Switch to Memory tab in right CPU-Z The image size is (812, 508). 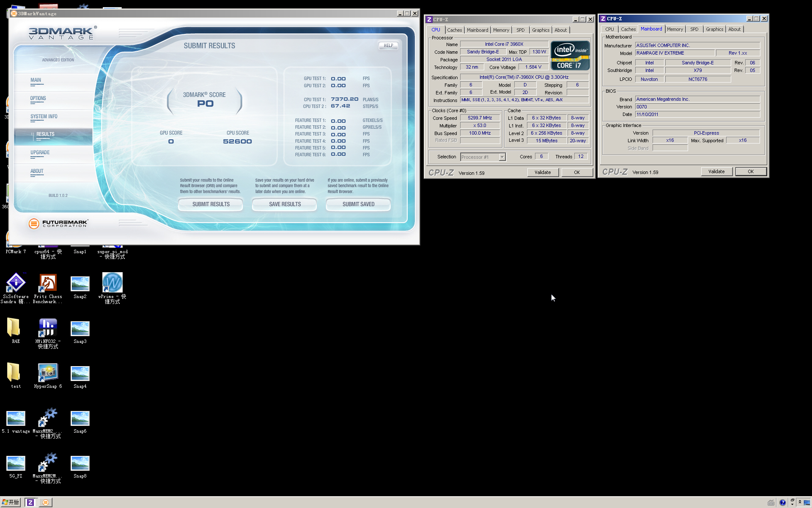pos(675,29)
